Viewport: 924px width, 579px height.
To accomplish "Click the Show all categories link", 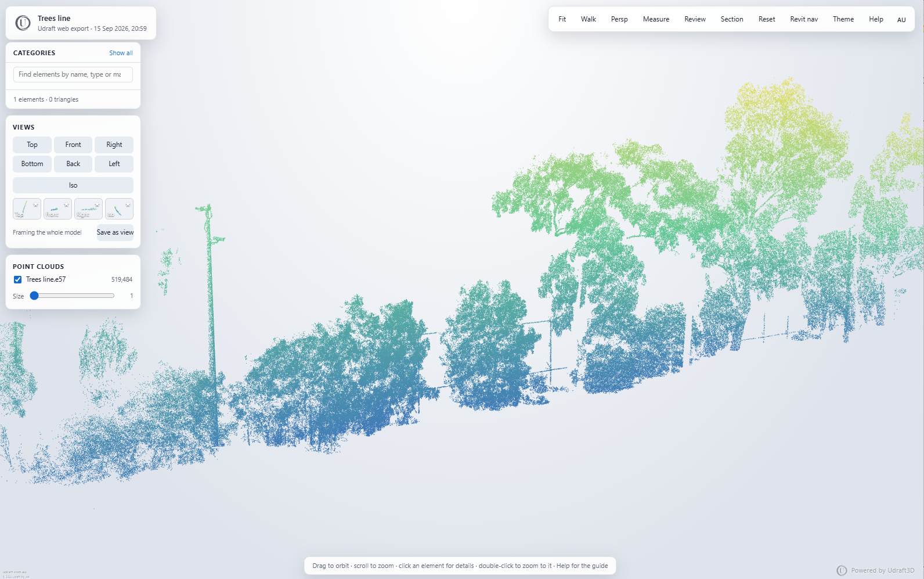I will (121, 53).
